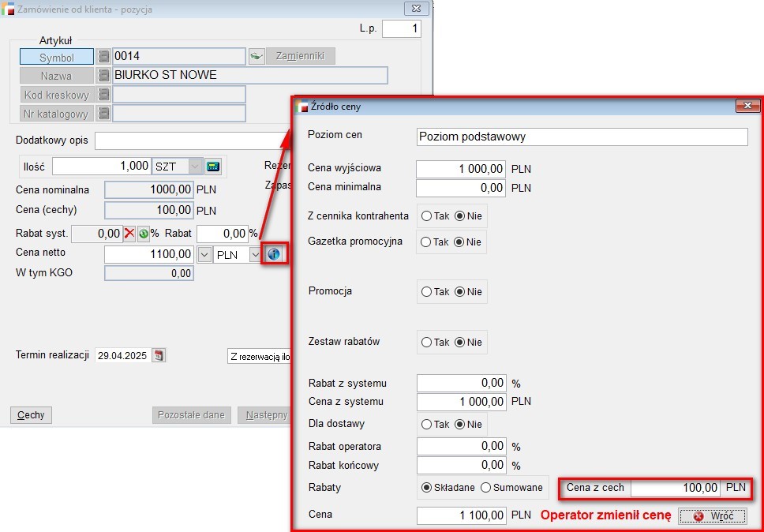
Task: Click the Następny button
Action: (264, 415)
